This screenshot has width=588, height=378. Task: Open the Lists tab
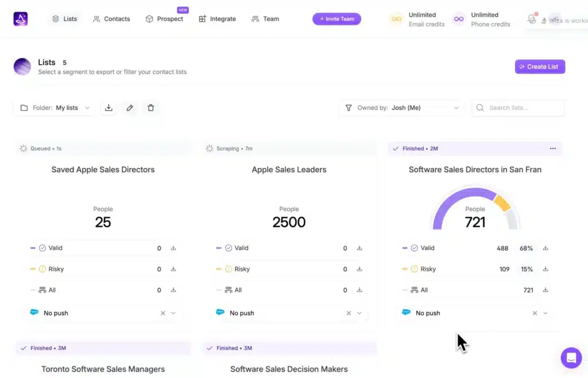[x=64, y=19]
